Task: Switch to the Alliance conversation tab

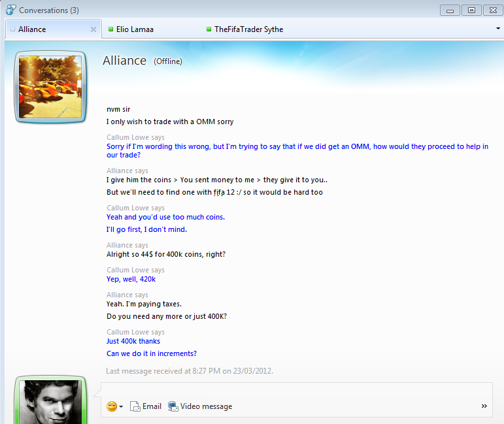Action: tap(53, 29)
